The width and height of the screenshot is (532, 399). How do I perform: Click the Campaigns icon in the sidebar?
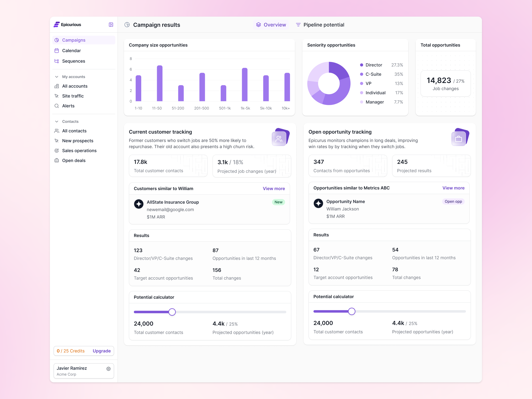[x=57, y=40]
